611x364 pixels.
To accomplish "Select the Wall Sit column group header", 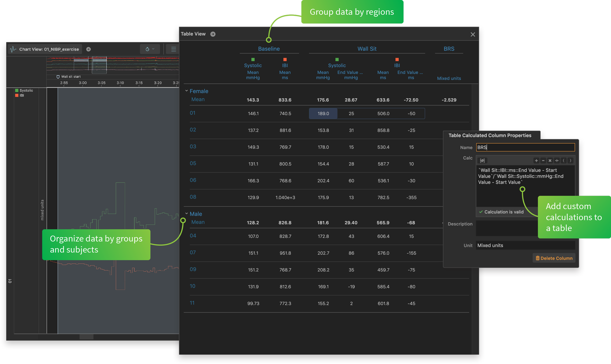I will (x=367, y=48).
